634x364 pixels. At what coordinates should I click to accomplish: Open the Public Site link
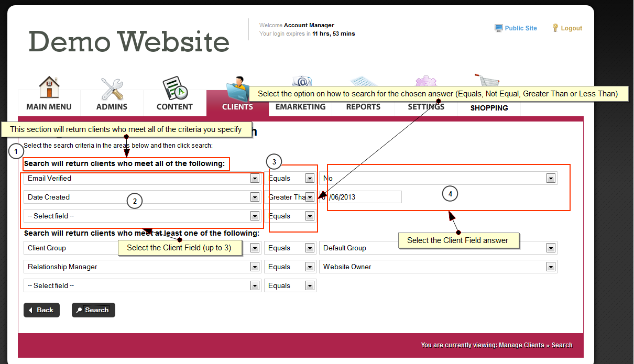tap(520, 28)
